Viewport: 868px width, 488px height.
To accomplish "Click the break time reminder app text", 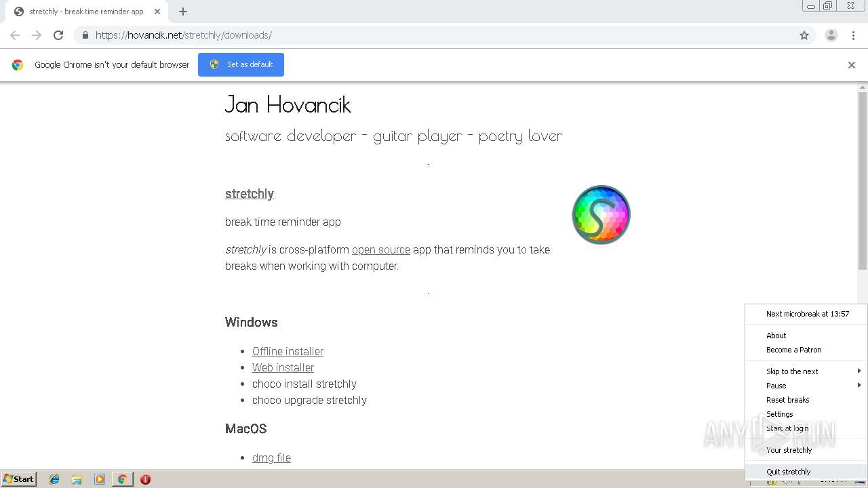I will [283, 222].
